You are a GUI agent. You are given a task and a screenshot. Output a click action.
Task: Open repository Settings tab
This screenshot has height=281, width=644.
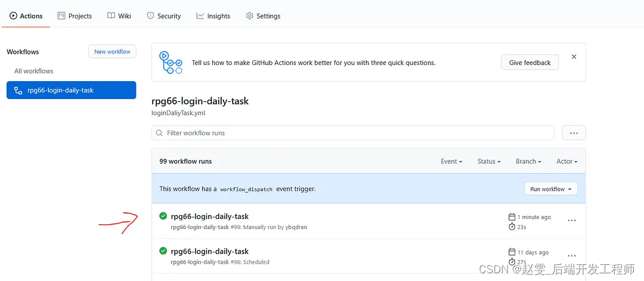[x=263, y=16]
